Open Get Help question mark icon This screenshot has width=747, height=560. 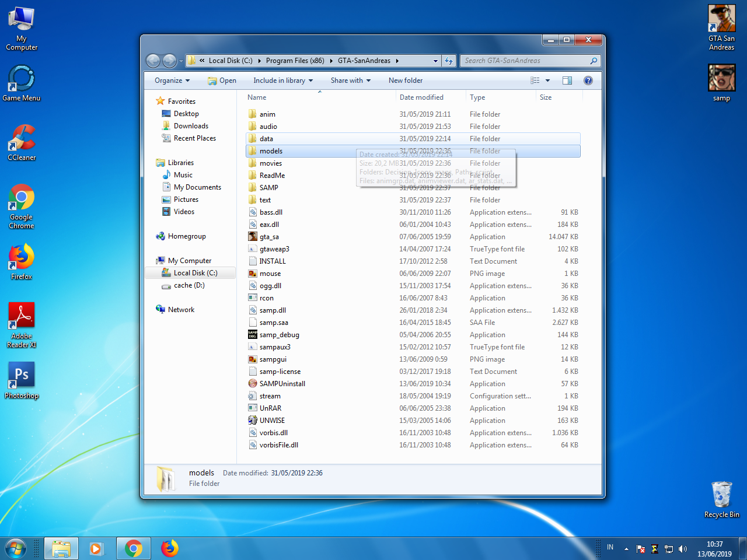coord(588,80)
